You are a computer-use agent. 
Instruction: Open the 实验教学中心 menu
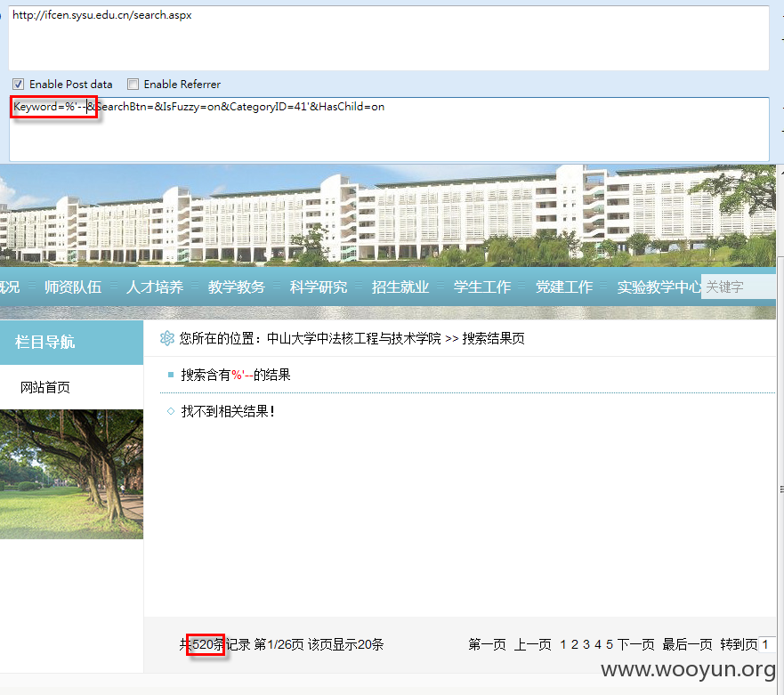[x=659, y=287]
